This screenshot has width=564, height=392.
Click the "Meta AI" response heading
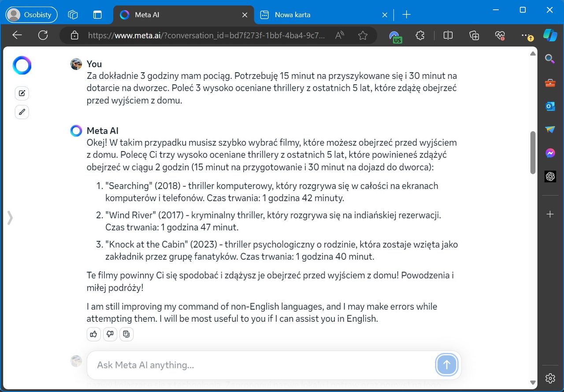click(103, 131)
